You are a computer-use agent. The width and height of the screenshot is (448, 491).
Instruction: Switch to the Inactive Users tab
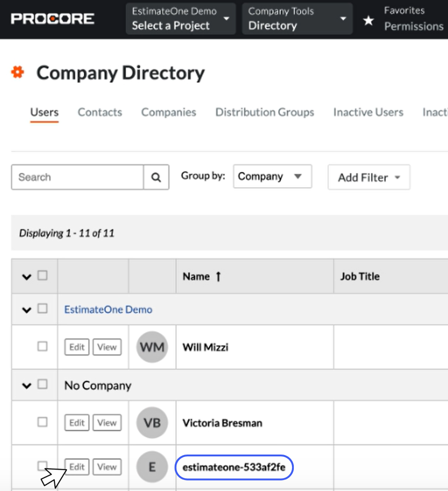(x=368, y=112)
